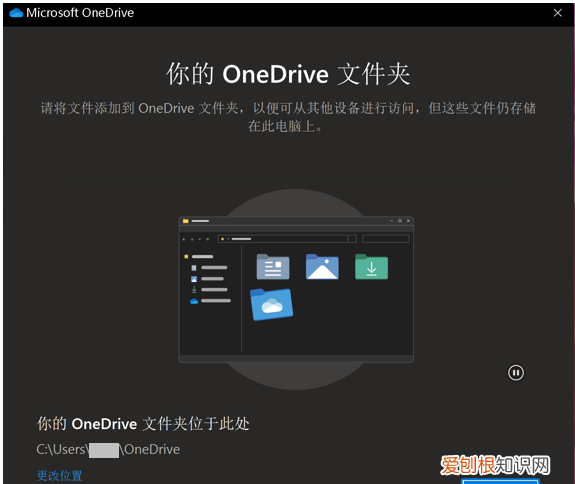Click the OneDrive cloud icon in title bar

click(x=16, y=13)
